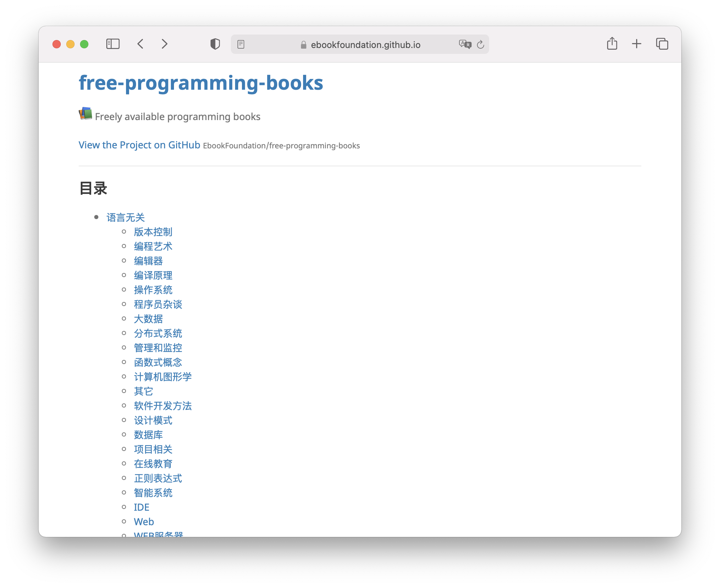Viewport: 720px width, 588px height.
Task: Reload the page with refresh icon
Action: click(x=480, y=45)
